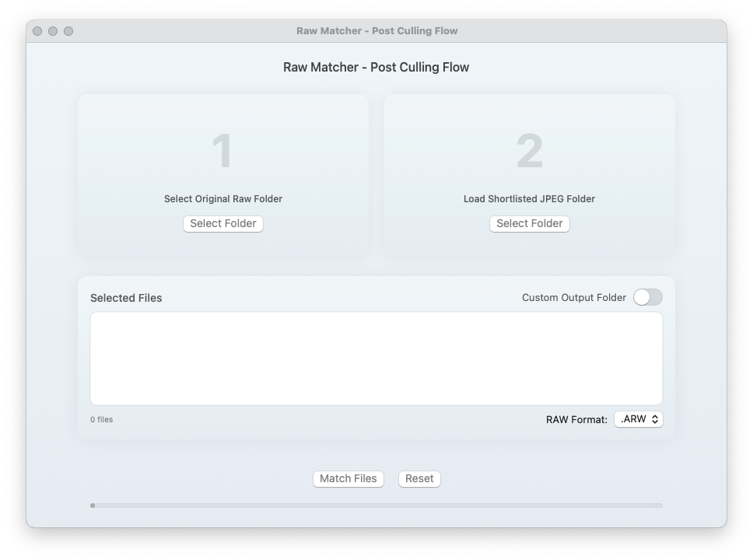The image size is (753, 560).
Task: Click the "Load Shortlisted JPEG Folder" label
Action: coord(529,199)
